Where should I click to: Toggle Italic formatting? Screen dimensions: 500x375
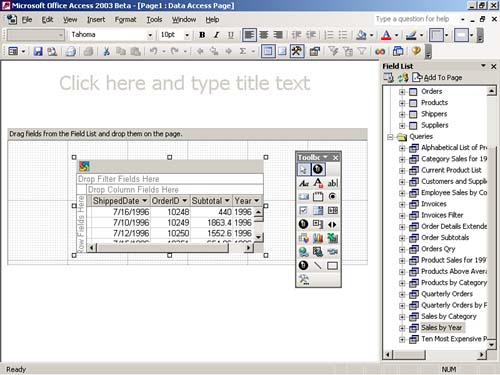[x=216, y=35]
